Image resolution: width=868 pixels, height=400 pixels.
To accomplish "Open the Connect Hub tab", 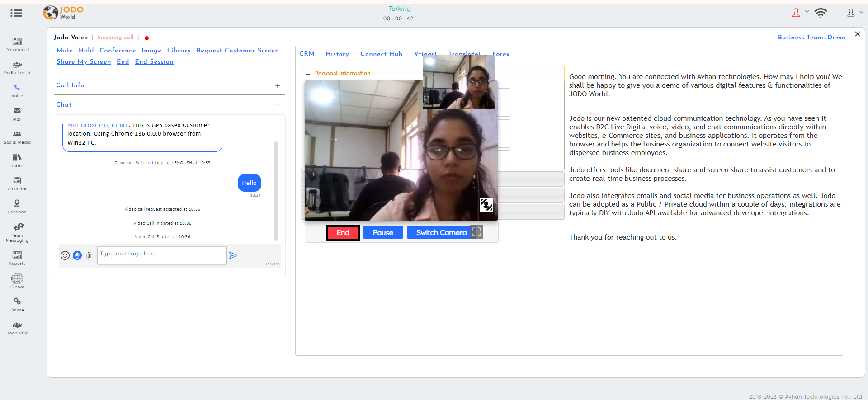I will [x=381, y=54].
